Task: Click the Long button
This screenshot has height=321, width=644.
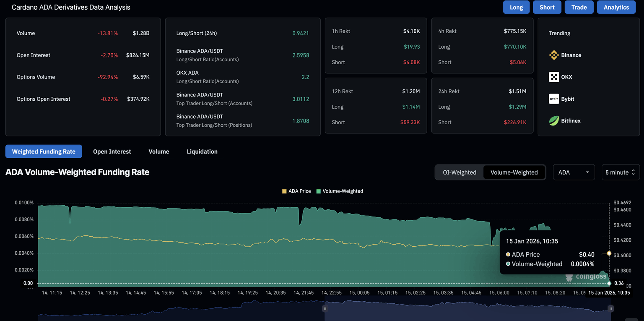Action: pyautogui.click(x=516, y=7)
